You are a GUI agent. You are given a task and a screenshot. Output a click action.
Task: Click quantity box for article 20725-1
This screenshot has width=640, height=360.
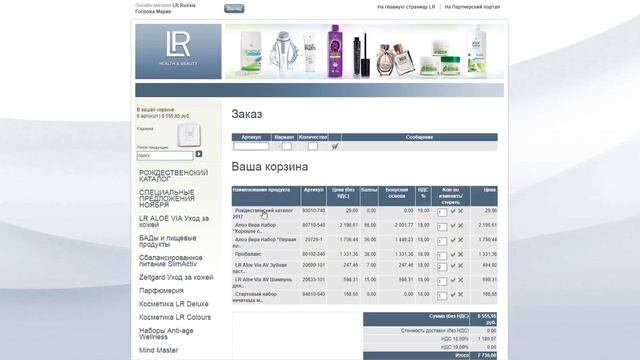(x=442, y=241)
